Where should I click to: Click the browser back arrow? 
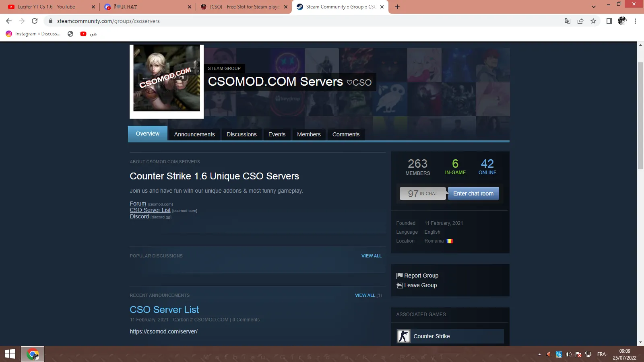point(9,21)
